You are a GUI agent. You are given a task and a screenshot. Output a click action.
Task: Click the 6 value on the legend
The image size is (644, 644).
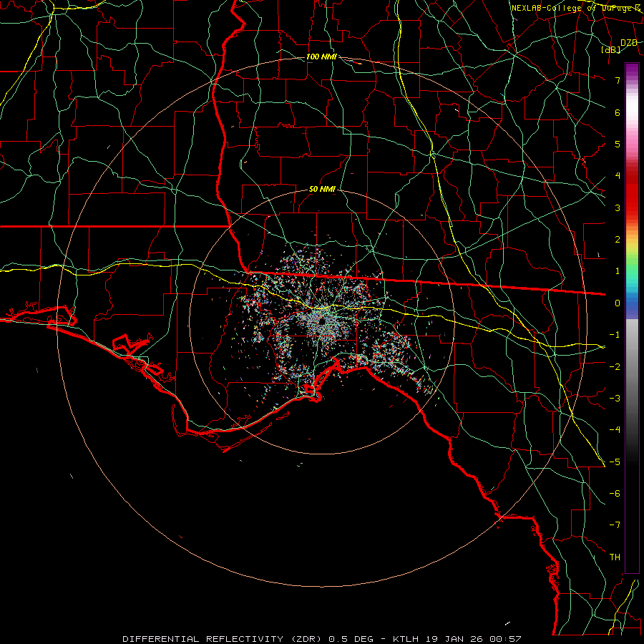click(618, 112)
